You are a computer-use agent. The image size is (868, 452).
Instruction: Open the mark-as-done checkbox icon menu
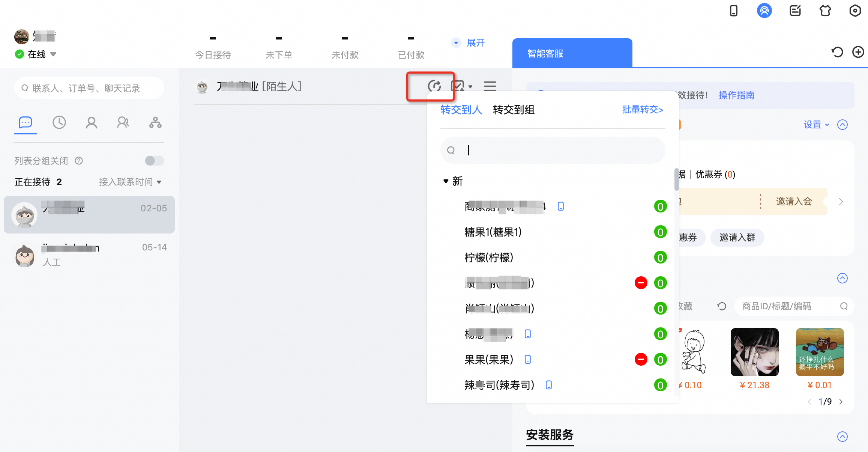[461, 86]
